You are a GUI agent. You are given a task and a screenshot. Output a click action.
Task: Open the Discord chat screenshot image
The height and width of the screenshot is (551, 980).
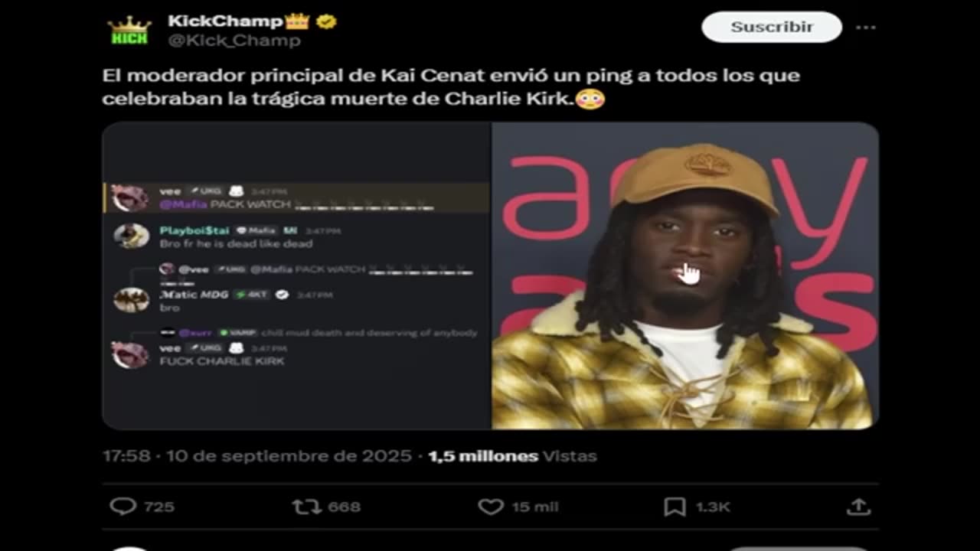297,275
